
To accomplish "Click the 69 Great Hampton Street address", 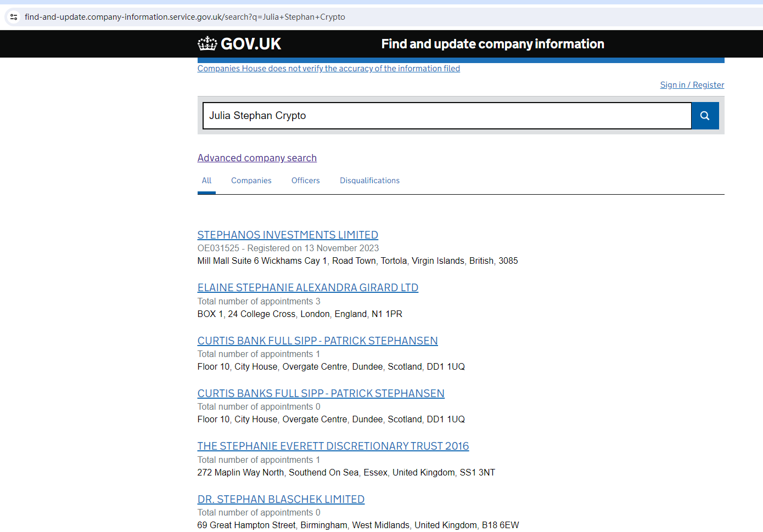I will [358, 525].
